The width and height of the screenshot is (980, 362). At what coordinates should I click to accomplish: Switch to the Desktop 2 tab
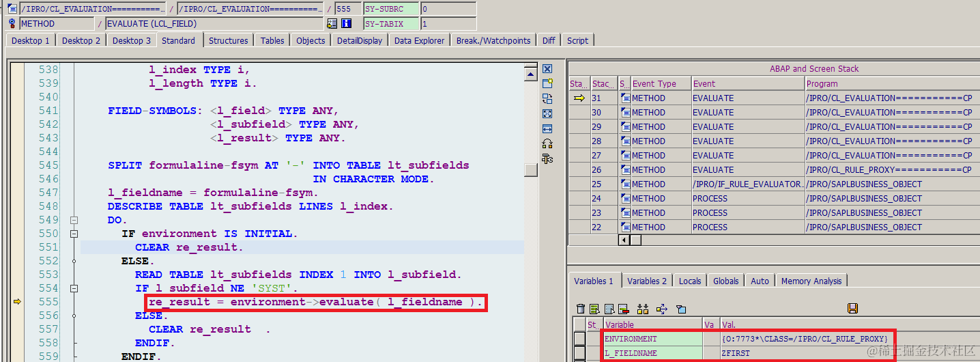tap(81, 41)
